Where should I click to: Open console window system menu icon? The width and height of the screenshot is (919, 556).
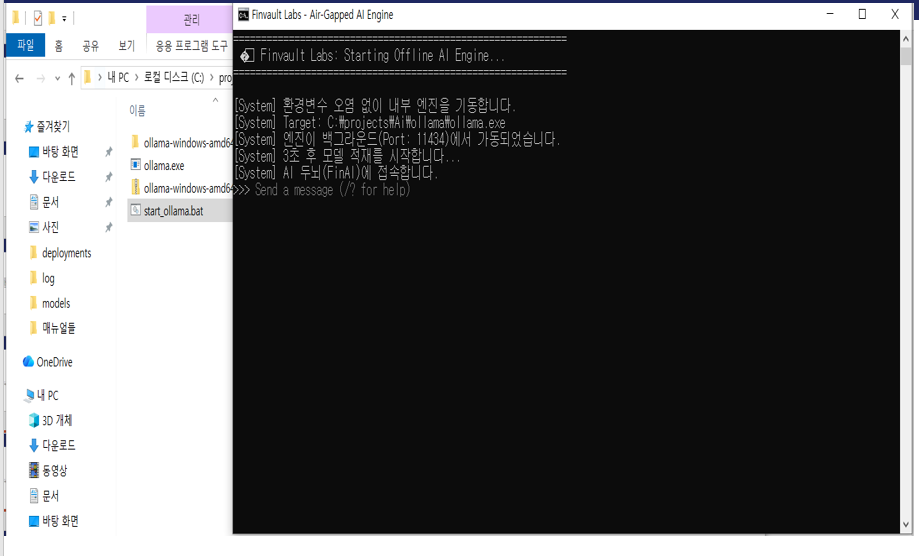coord(243,15)
